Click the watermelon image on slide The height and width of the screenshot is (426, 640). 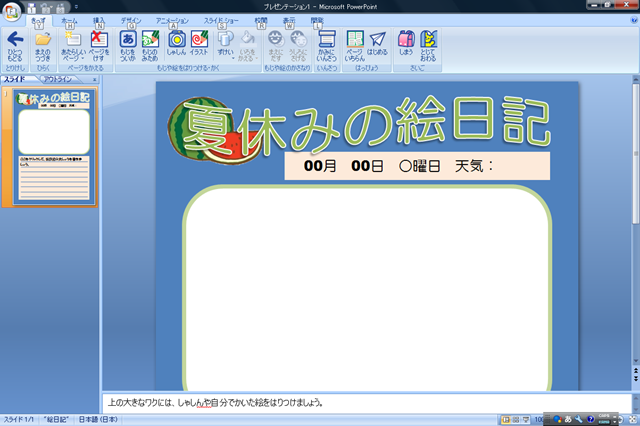pos(212,130)
